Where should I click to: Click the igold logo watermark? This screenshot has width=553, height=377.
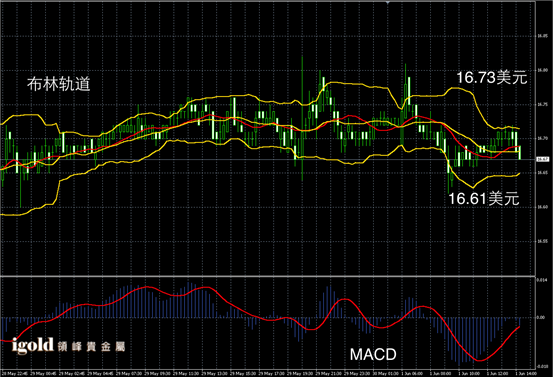32,345
